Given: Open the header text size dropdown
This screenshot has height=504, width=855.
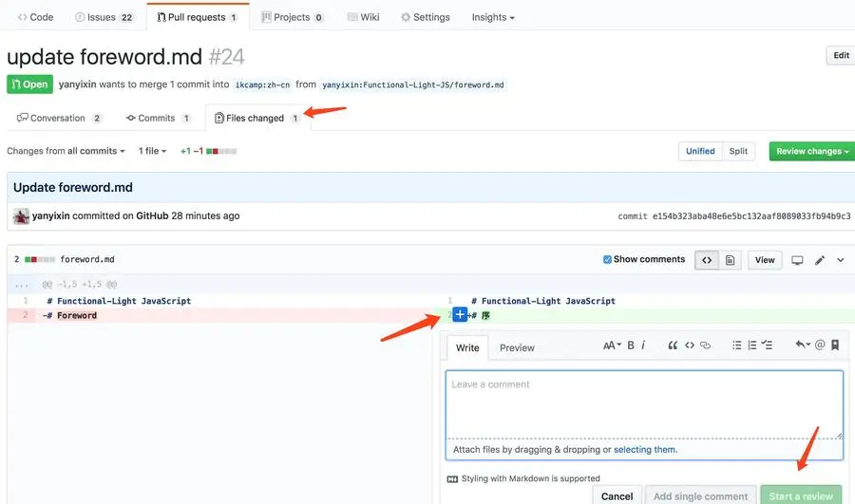Looking at the screenshot, I should [612, 345].
